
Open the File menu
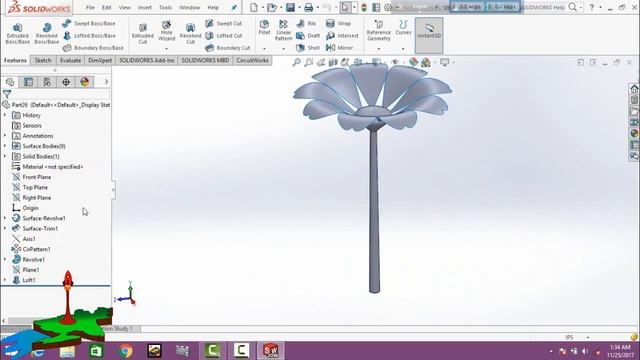pos(90,7)
